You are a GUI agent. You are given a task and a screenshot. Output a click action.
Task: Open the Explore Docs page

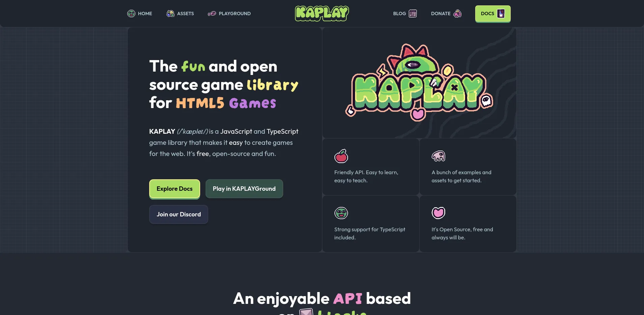(x=175, y=188)
